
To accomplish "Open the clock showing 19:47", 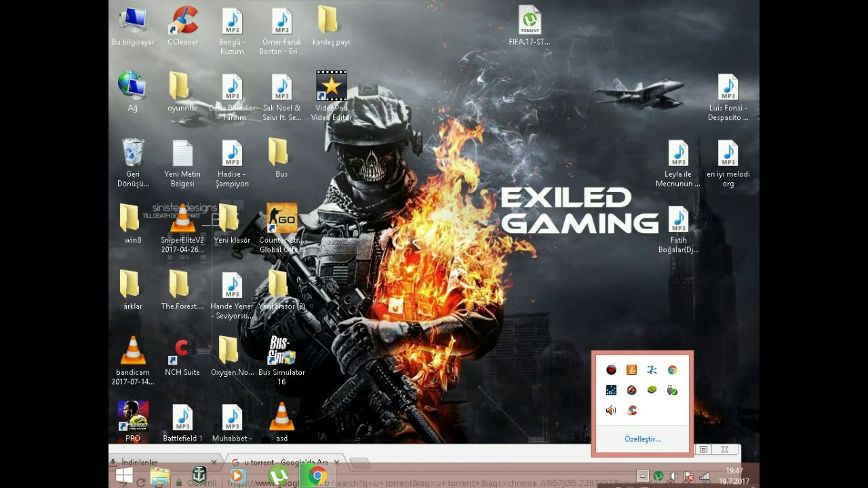I will tap(734, 476).
